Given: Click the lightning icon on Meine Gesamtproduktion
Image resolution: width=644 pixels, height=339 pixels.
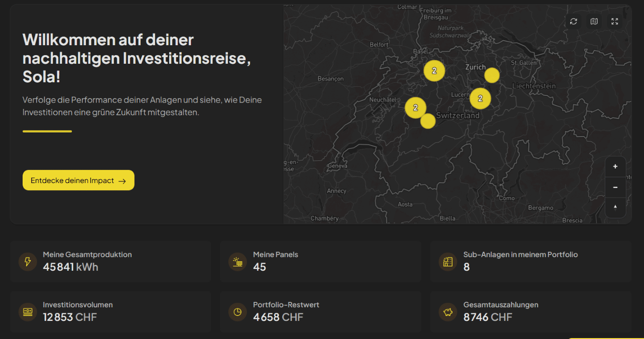Looking at the screenshot, I should coord(28,261).
